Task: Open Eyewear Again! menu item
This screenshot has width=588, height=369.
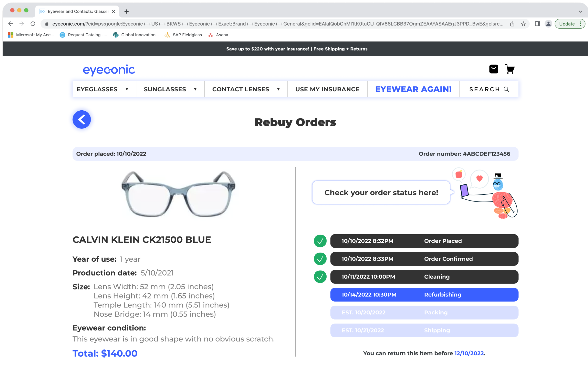Action: click(413, 89)
